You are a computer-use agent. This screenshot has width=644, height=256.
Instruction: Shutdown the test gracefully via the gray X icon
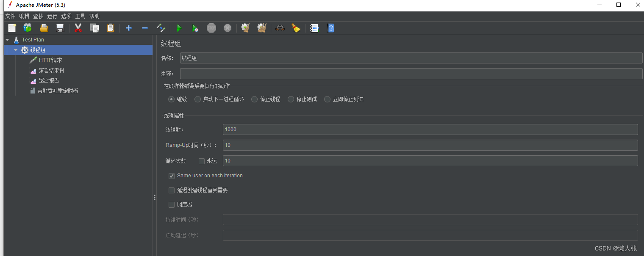pos(228,28)
